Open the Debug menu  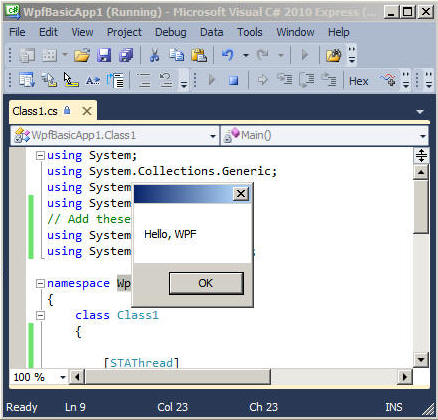(171, 32)
